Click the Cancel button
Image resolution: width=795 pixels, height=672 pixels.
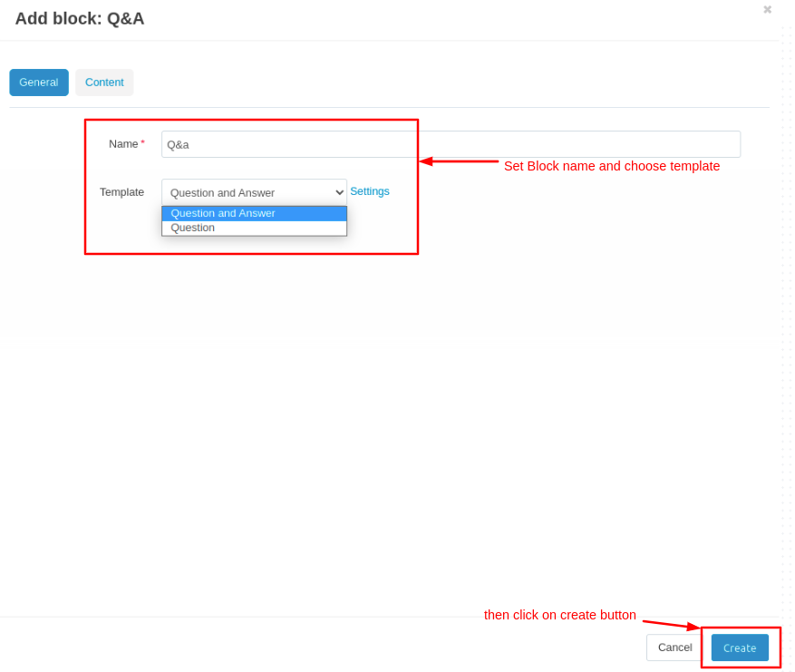(674, 648)
